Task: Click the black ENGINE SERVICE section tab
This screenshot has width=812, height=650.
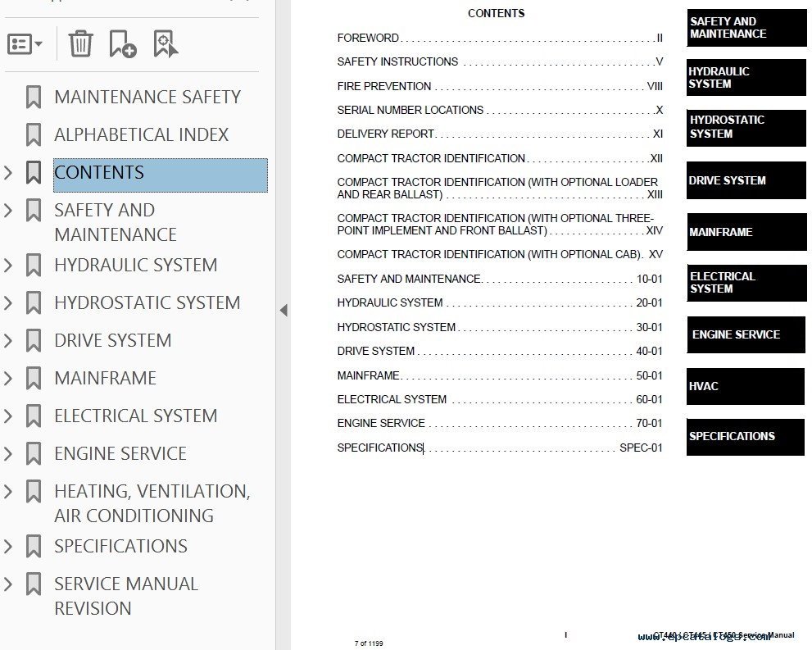Action: pyautogui.click(x=745, y=334)
